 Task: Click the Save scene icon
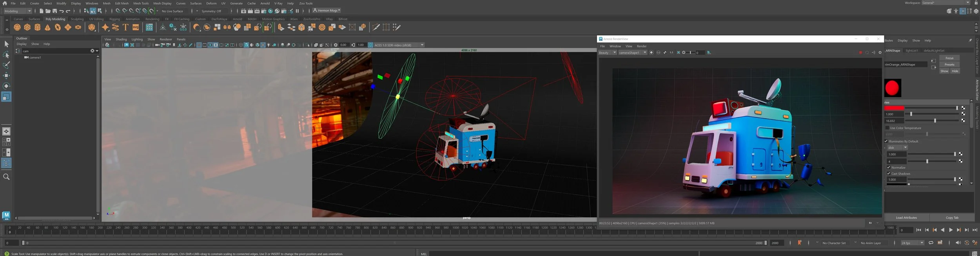54,11
